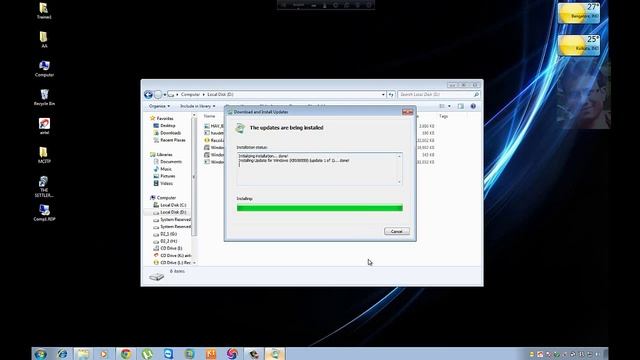
Task: Go forward in the Explorer window
Action: pyautogui.click(x=158, y=95)
